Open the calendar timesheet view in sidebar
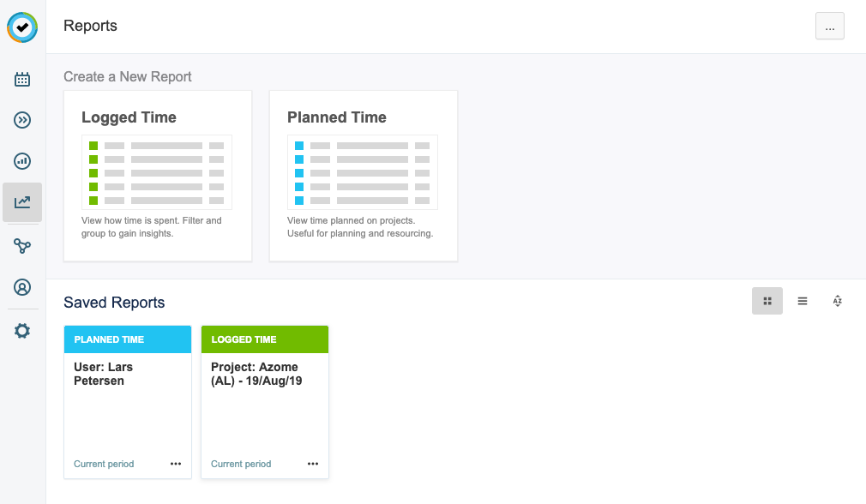Viewport: 866px width, 504px height. 21,78
